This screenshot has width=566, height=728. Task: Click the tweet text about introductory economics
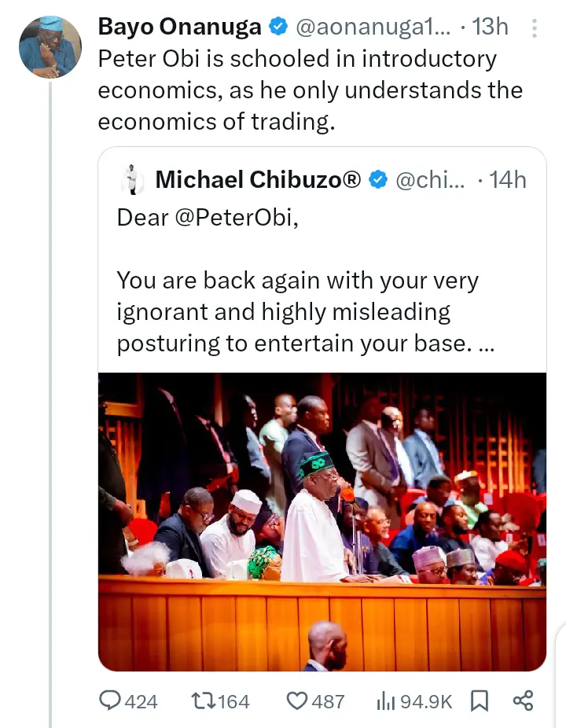pos(309,90)
